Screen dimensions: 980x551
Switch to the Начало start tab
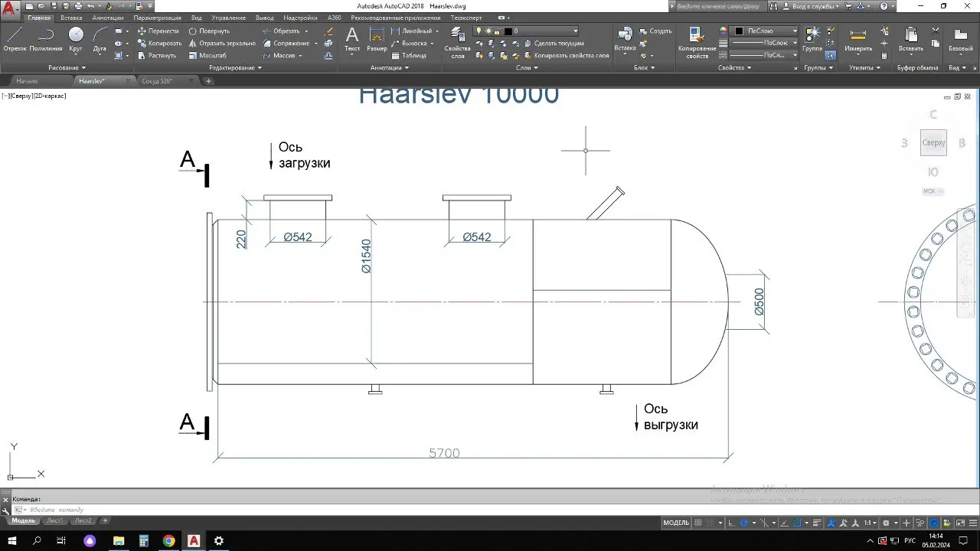point(27,80)
